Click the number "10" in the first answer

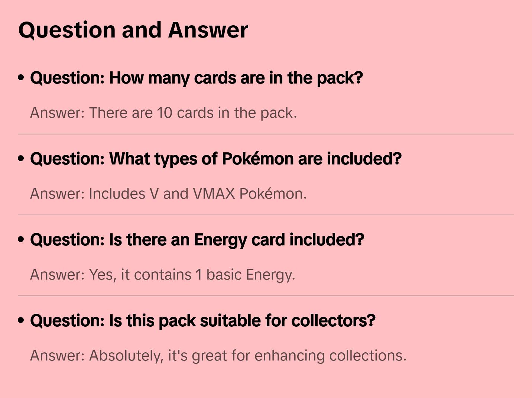click(x=165, y=113)
